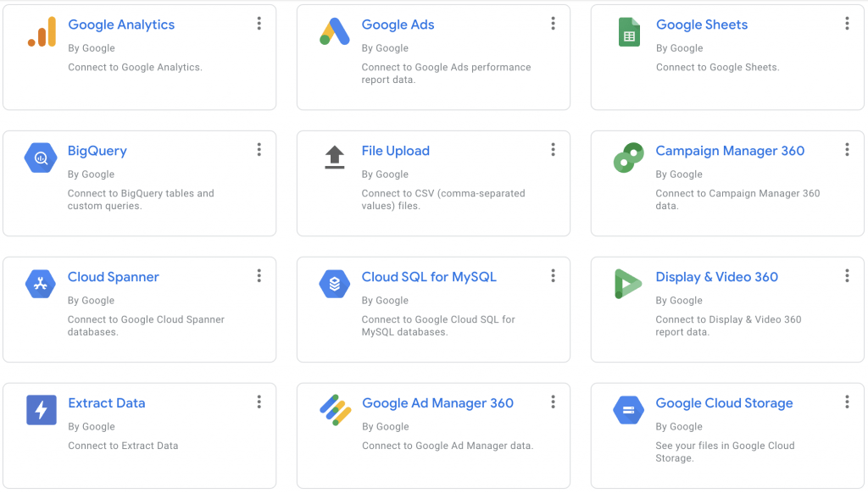Viewport: 868px width, 493px height.
Task: Open the three-dot menu for the Extract Data card
Action: pyautogui.click(x=259, y=402)
